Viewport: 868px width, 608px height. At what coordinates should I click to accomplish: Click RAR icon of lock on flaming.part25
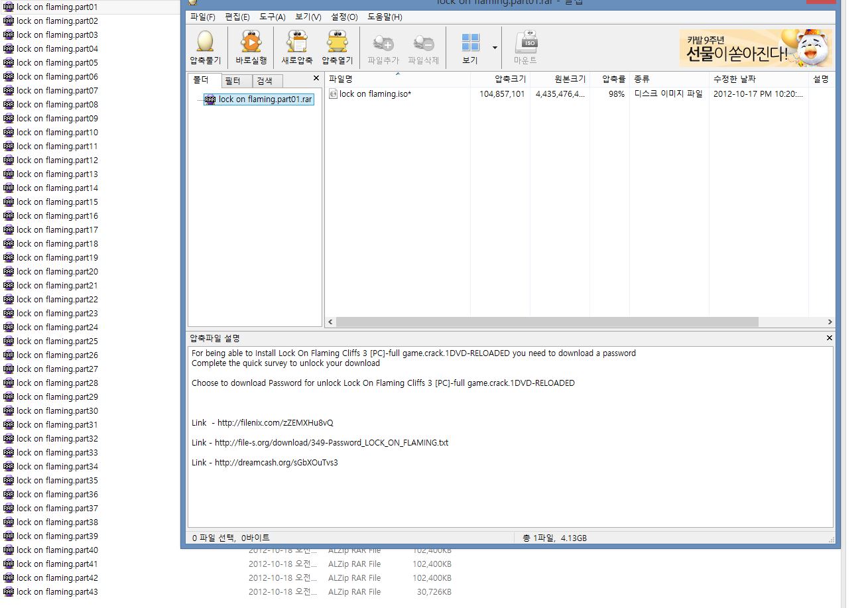tap(9, 341)
